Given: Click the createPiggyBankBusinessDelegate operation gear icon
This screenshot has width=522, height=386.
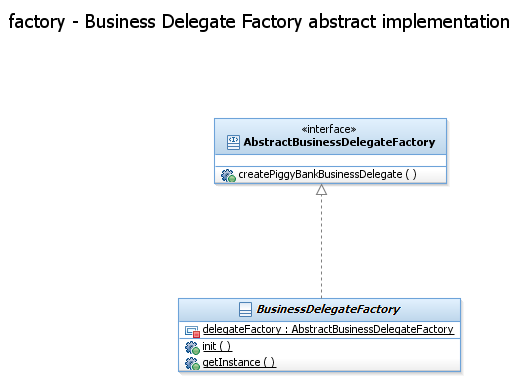Looking at the screenshot, I should click(x=228, y=175).
